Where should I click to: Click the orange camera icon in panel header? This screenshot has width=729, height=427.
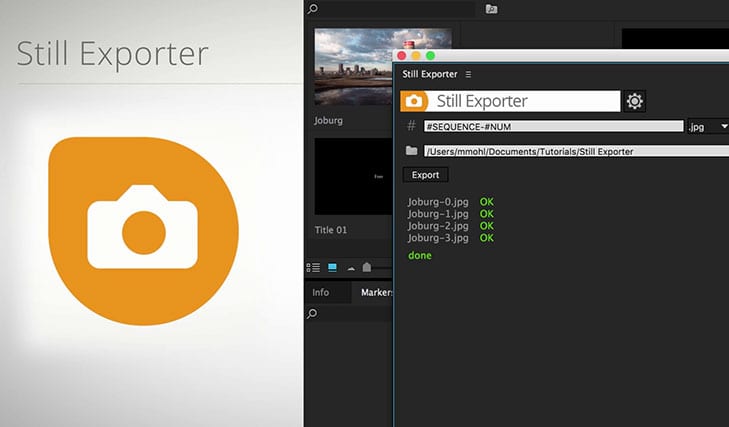pos(414,101)
